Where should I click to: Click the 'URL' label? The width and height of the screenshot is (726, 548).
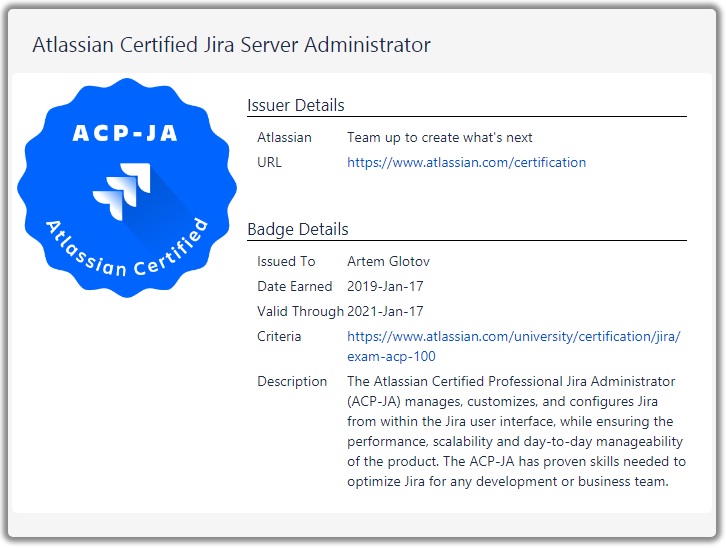pos(269,162)
